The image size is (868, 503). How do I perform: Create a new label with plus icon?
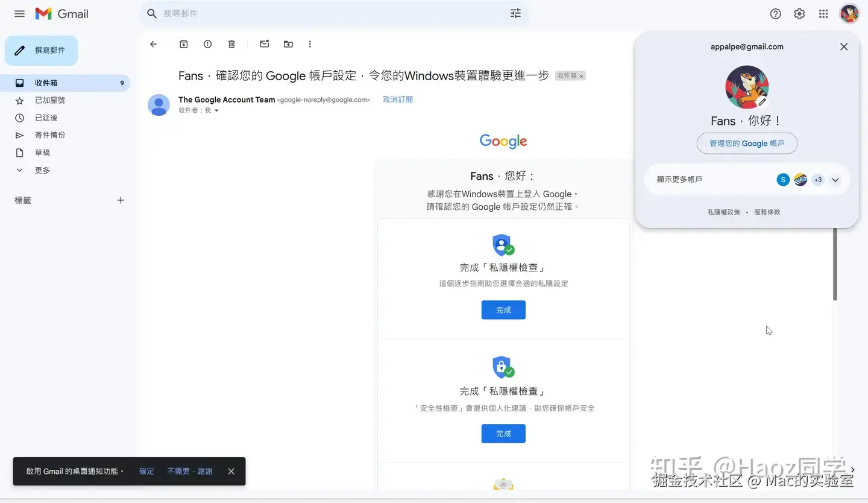121,200
